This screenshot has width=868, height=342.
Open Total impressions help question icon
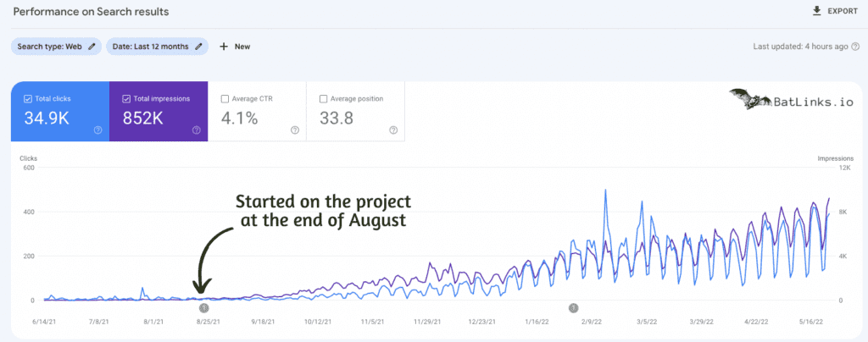click(x=196, y=130)
